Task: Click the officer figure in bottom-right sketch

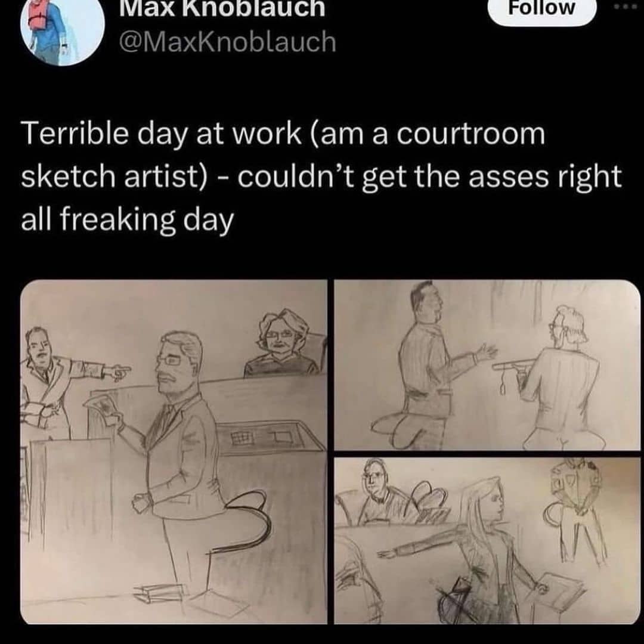Action: (x=577, y=509)
